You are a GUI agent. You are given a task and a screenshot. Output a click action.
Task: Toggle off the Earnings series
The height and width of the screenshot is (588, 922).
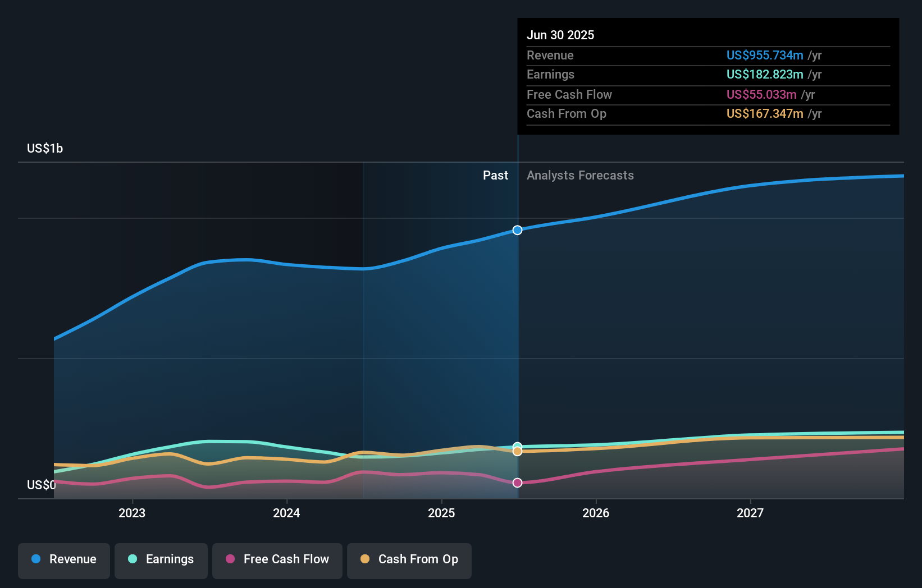tap(161, 559)
